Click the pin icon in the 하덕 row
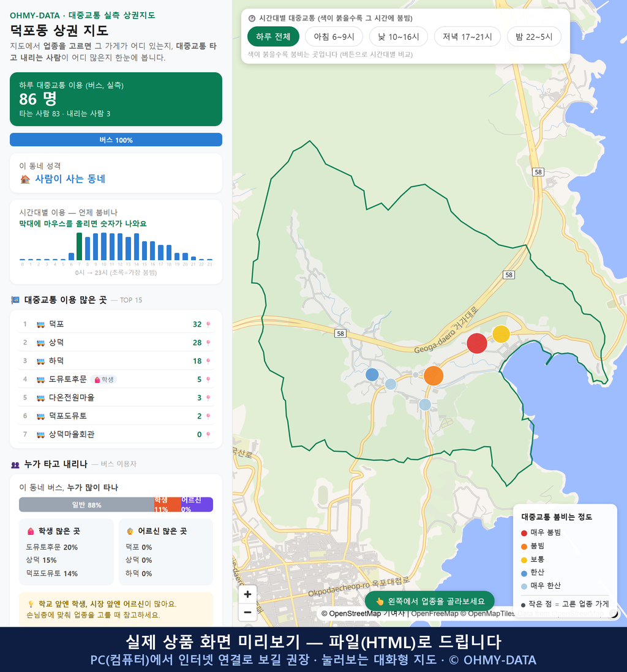This screenshot has height=672, width=627. [x=208, y=361]
